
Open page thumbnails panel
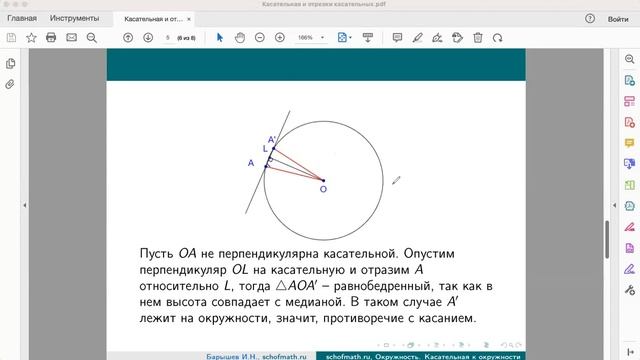coord(11,63)
